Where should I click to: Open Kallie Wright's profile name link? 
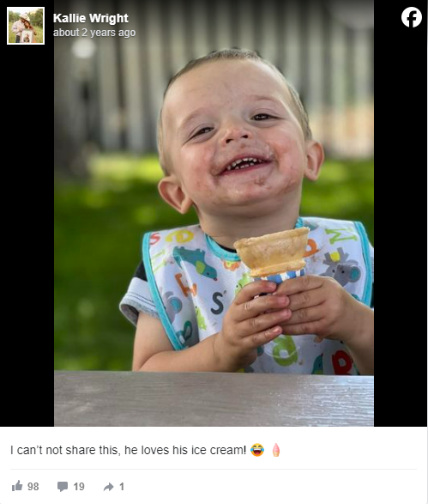click(x=91, y=18)
